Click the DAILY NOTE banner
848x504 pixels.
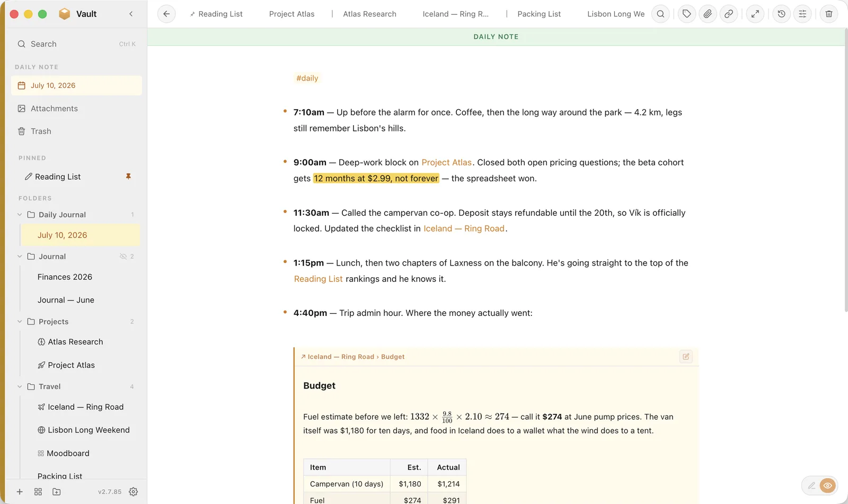pos(496,37)
